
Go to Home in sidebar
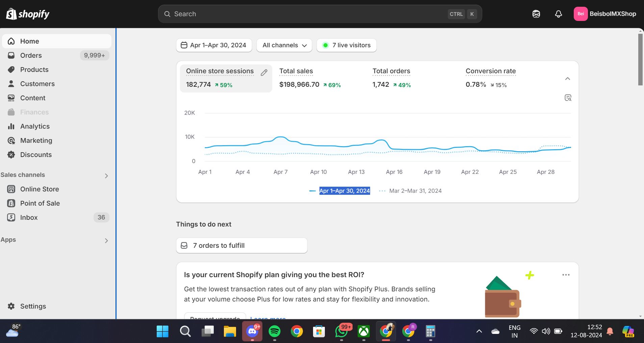57,41
